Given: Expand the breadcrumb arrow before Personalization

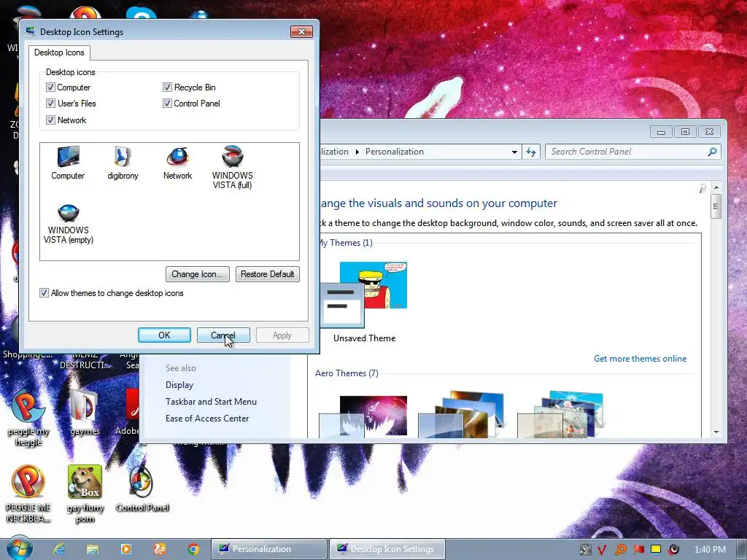Looking at the screenshot, I should tap(357, 152).
